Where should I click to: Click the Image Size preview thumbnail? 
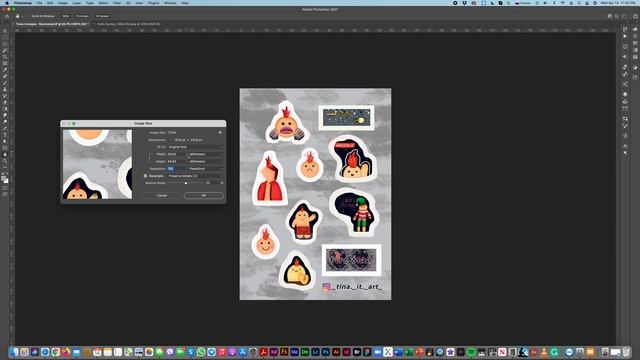[x=97, y=164]
